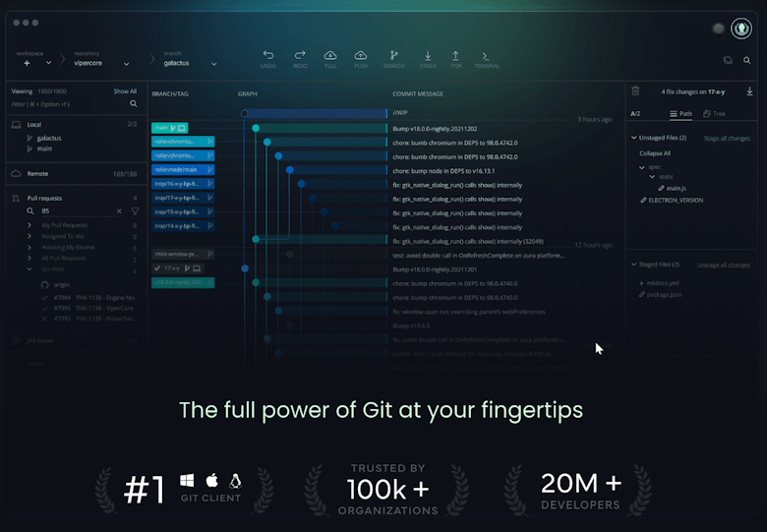
Task: Collapse the spec folder
Action: point(642,167)
